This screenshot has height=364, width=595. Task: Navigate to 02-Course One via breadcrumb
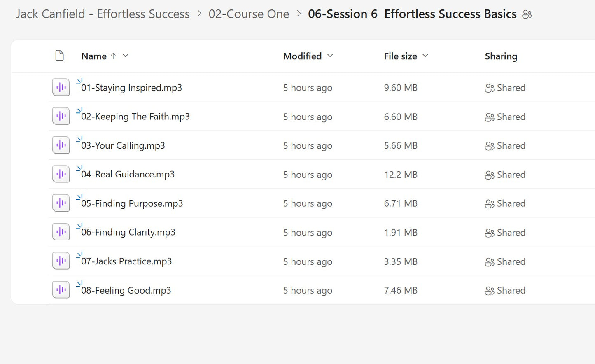(249, 14)
